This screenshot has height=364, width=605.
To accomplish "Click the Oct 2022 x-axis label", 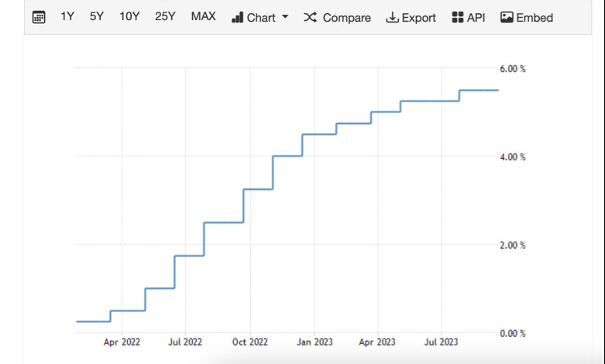I will (249, 342).
